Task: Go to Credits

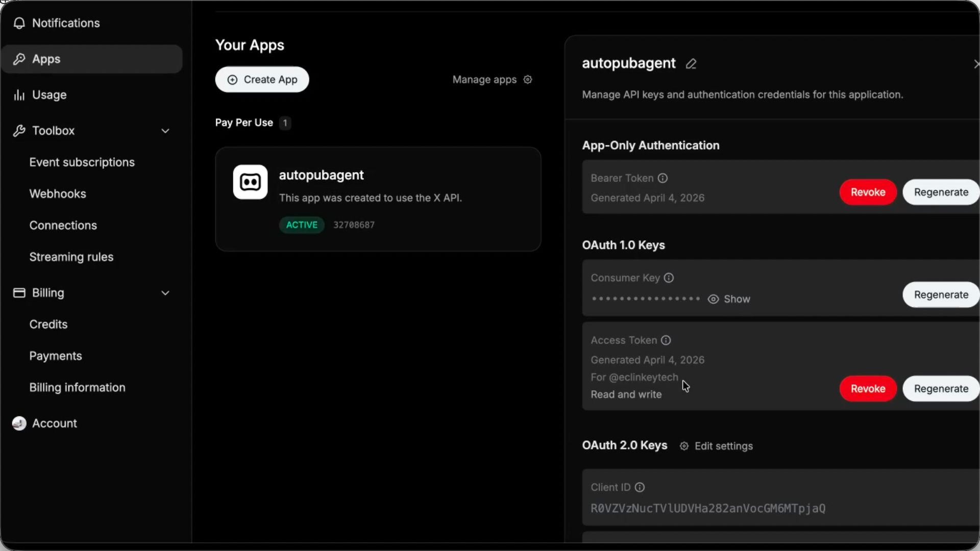Action: pyautogui.click(x=48, y=324)
